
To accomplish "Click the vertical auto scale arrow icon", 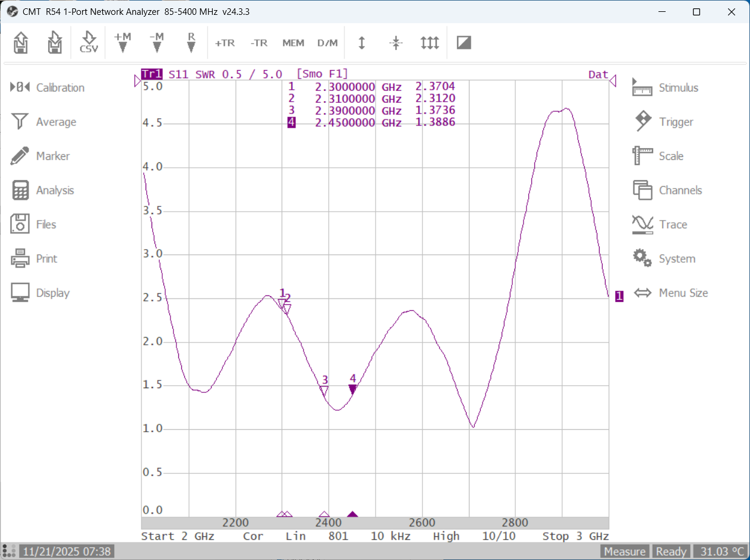I will point(361,43).
